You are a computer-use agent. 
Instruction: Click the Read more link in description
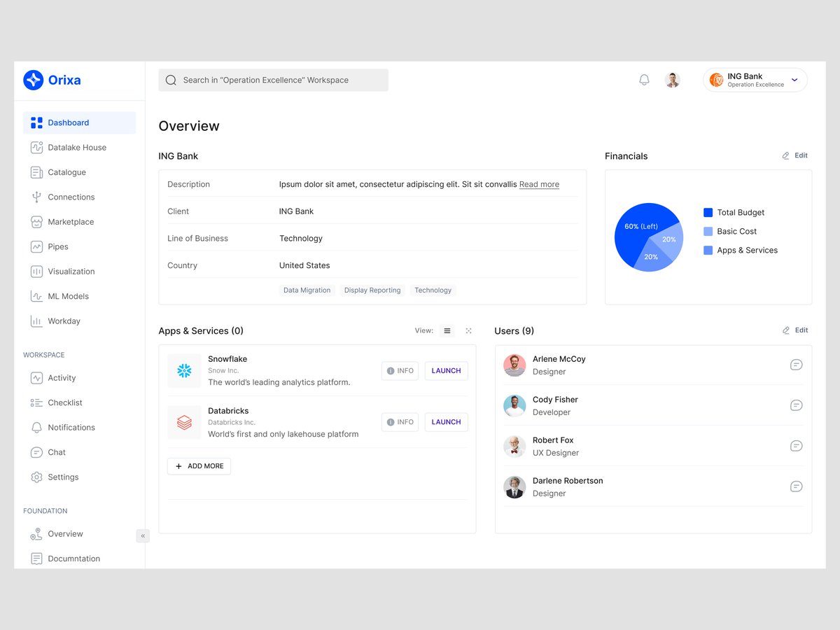[539, 185]
